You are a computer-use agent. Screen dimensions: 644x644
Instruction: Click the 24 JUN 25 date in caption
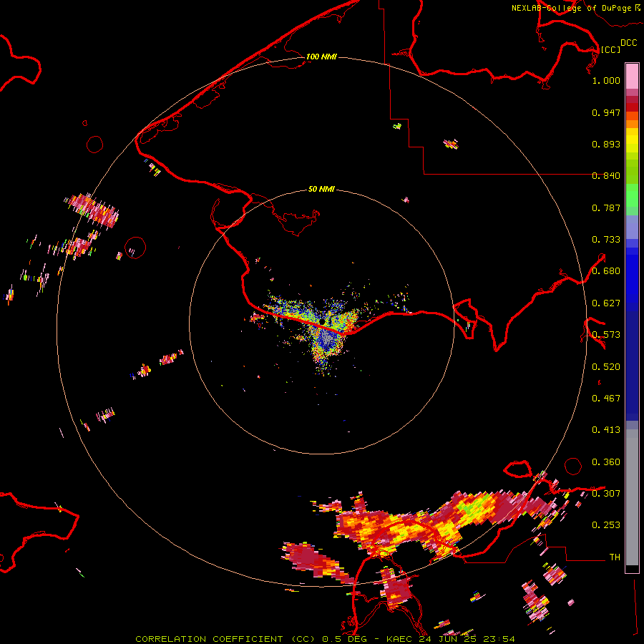click(x=449, y=639)
